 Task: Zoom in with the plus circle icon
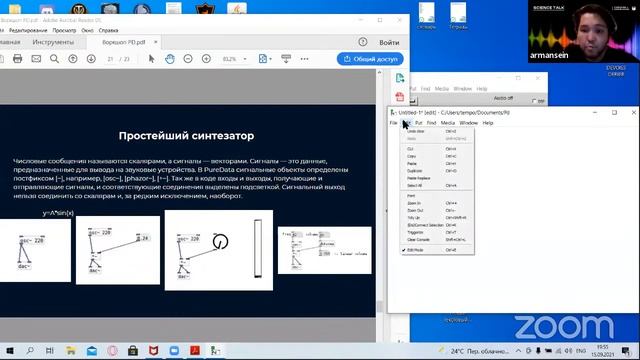[207, 59]
